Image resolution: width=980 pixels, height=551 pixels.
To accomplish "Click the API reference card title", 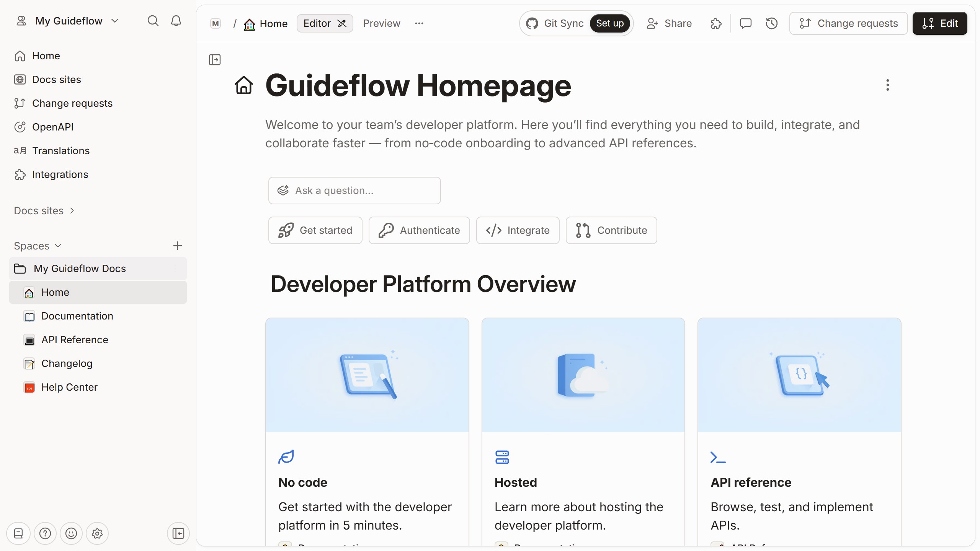I will pos(751,483).
